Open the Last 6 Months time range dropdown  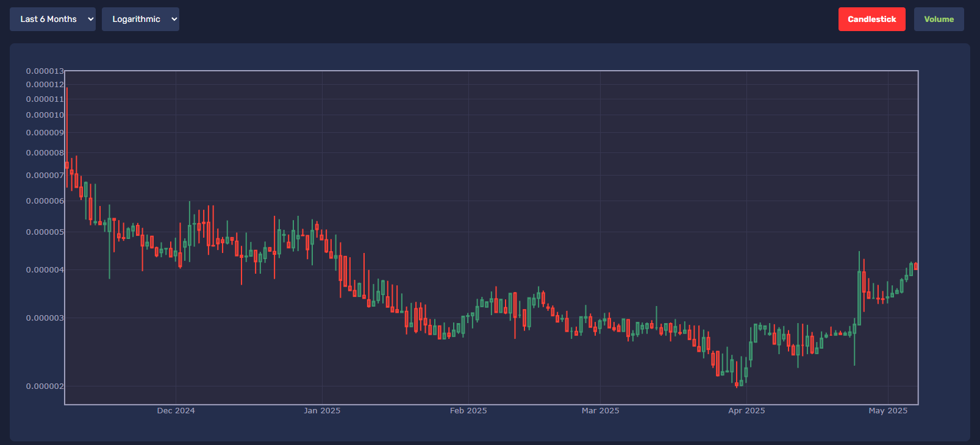[x=52, y=19]
